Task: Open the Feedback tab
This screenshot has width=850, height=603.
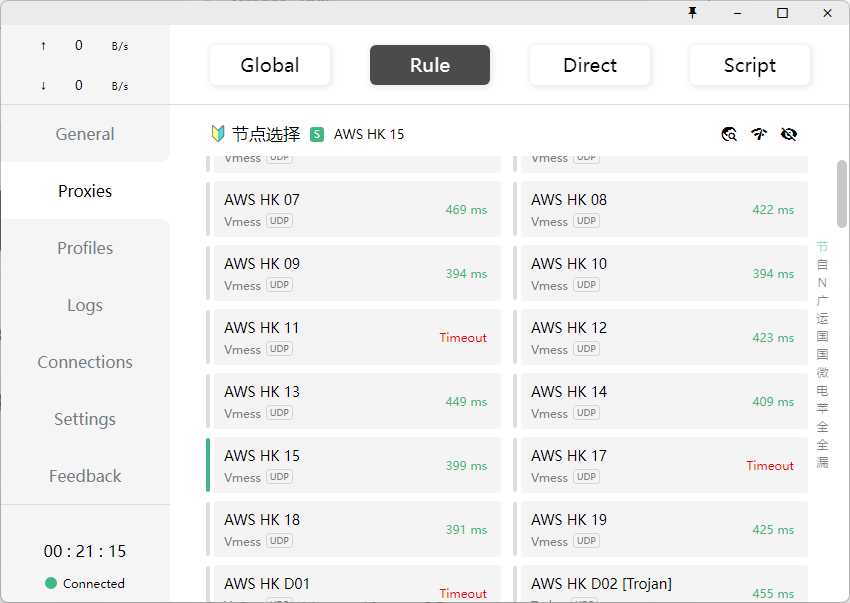Action: [85, 476]
